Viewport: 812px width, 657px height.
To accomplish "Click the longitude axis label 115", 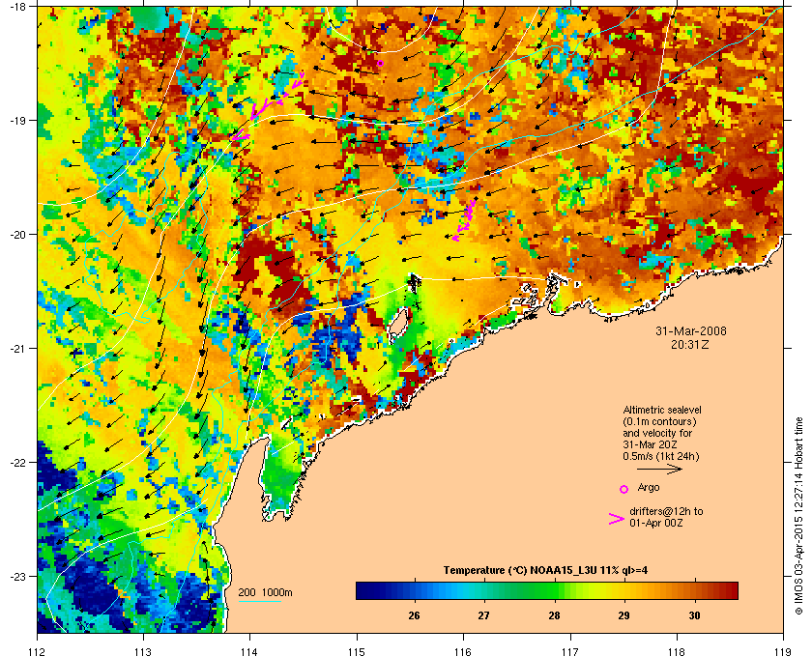I will tap(357, 651).
